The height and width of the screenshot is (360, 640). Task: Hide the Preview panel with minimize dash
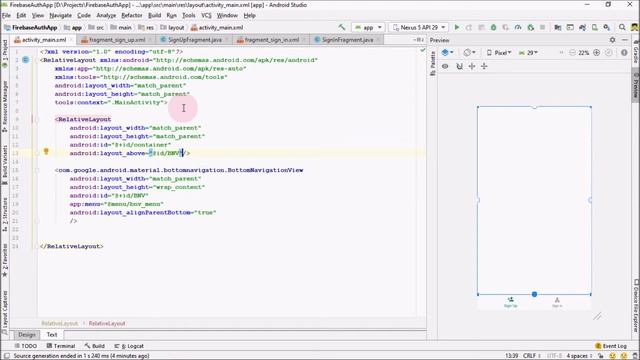point(624,40)
